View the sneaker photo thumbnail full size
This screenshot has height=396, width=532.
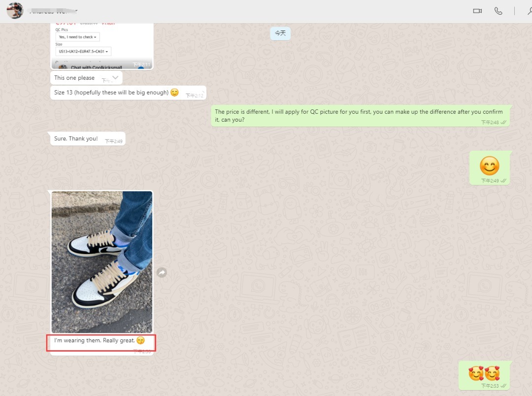pyautogui.click(x=101, y=261)
